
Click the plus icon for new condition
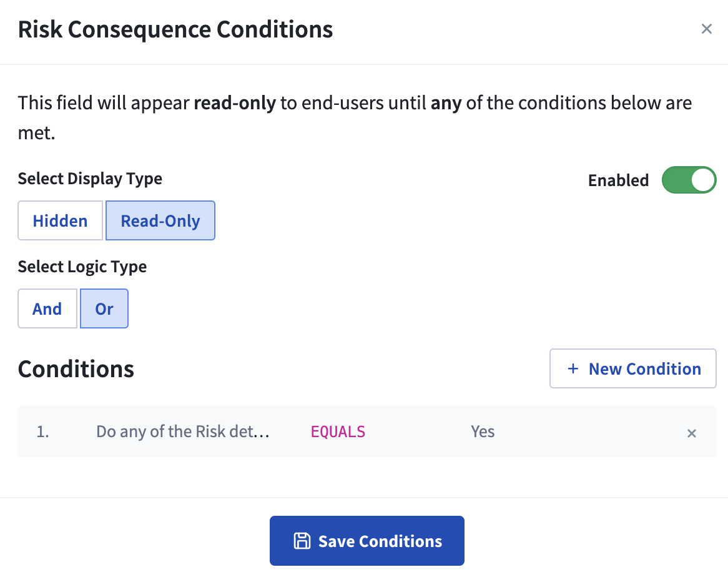click(573, 369)
